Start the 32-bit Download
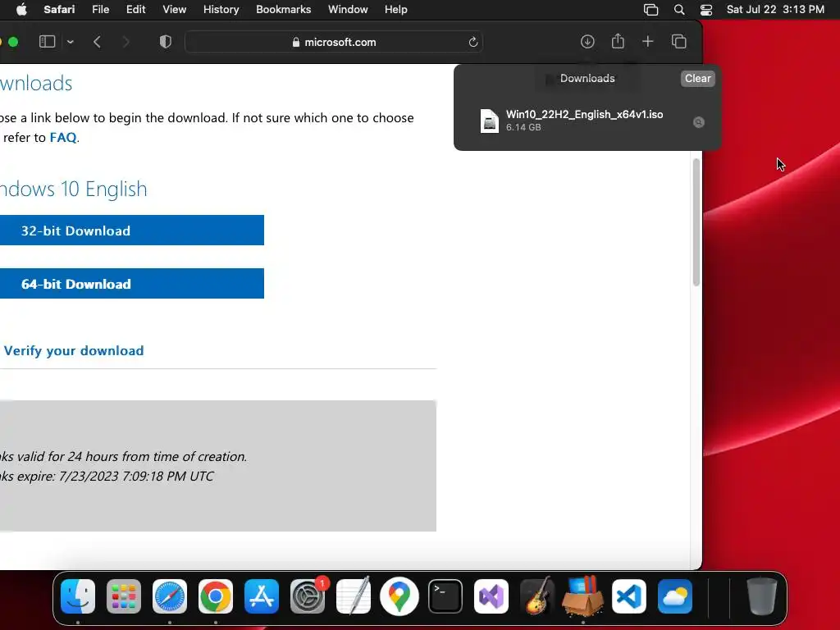 tap(132, 231)
